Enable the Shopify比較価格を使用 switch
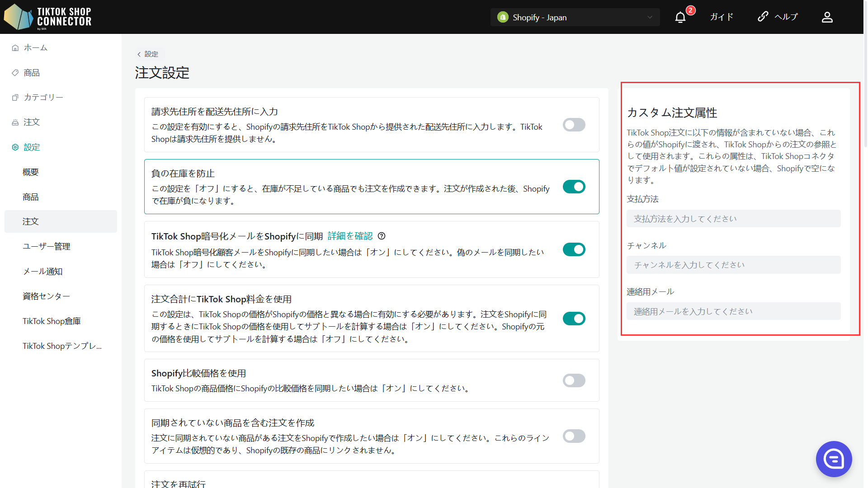Viewport: 868px width, 488px height. (574, 380)
